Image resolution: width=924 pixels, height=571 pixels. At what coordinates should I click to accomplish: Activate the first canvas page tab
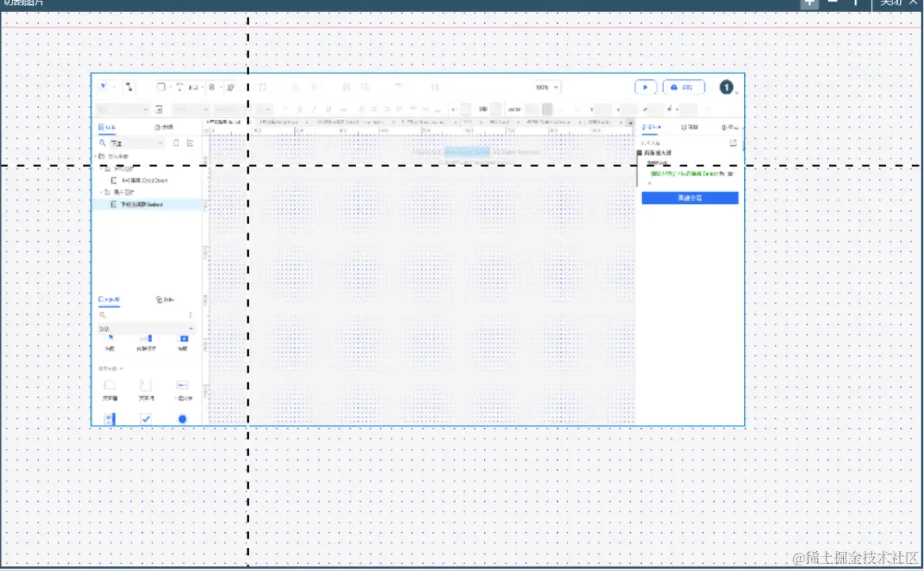point(223,122)
